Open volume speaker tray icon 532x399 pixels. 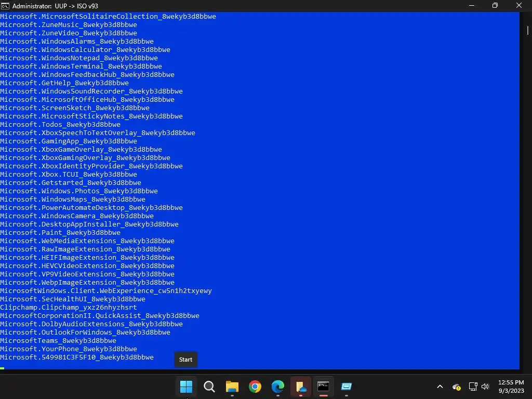pyautogui.click(x=485, y=387)
